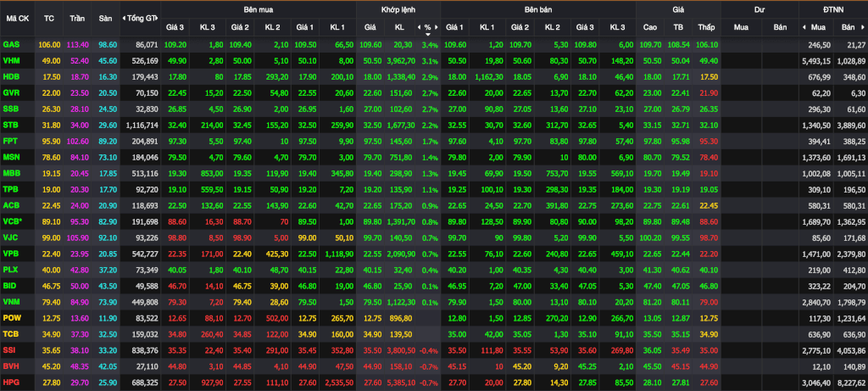This screenshot has width=868, height=391.
Task: Click the left arrow beside % header
Action: pos(419,26)
